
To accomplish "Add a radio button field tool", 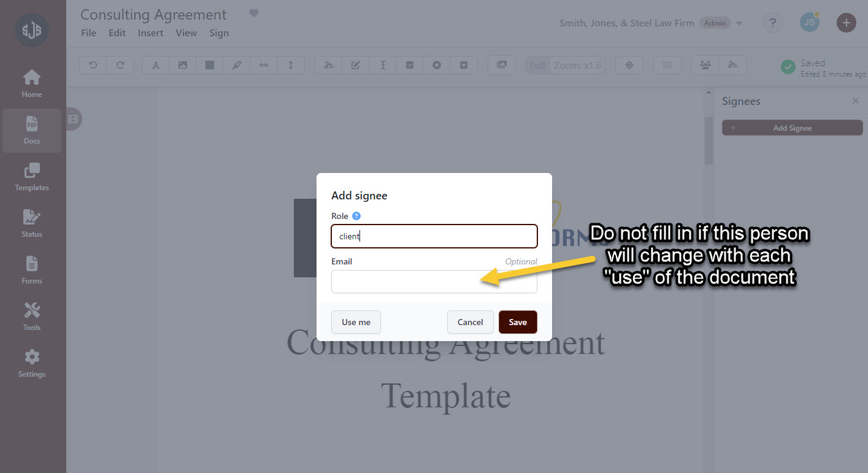I will click(437, 65).
